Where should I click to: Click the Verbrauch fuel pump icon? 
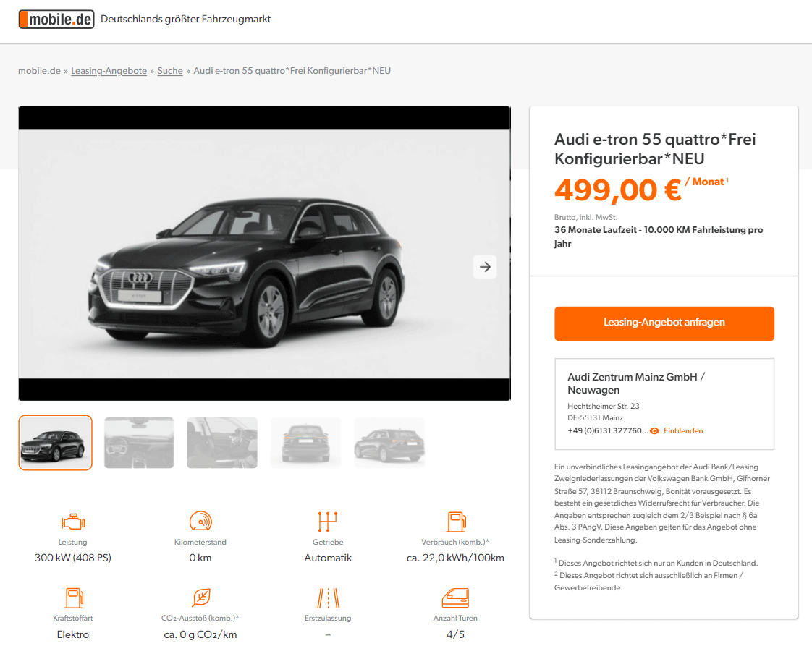(456, 522)
